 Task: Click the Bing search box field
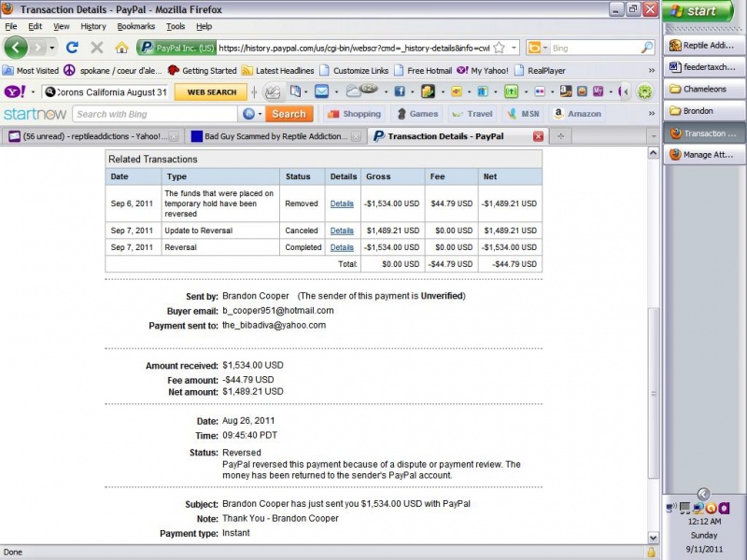pyautogui.click(x=594, y=48)
